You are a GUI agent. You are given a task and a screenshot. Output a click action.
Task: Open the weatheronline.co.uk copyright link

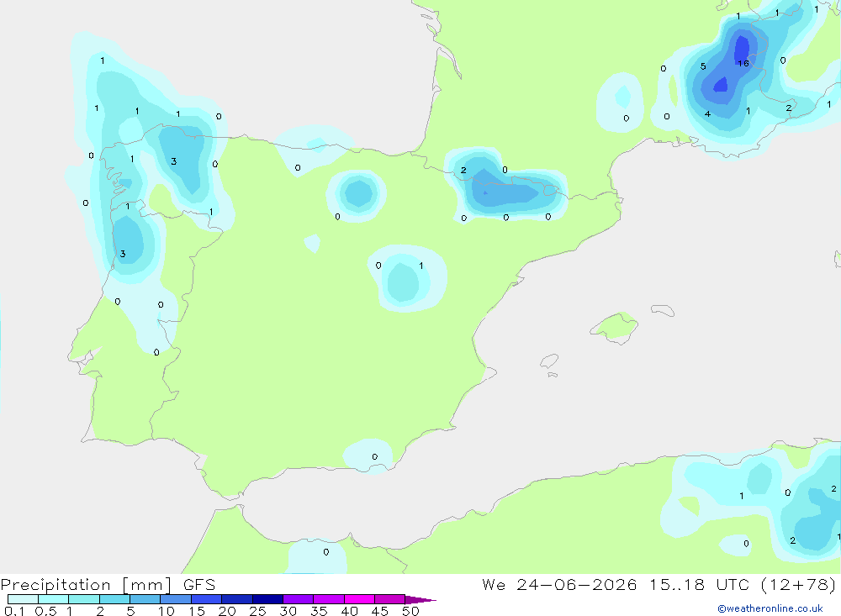pos(770,608)
